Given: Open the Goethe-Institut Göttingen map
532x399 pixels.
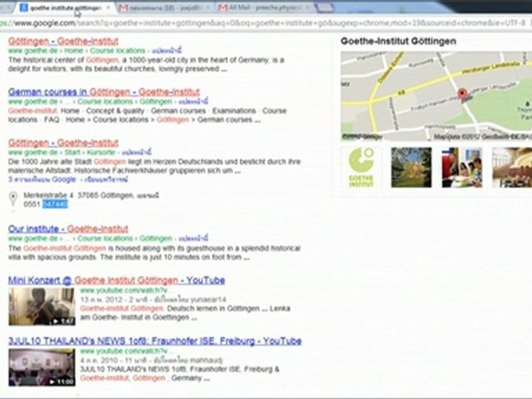Looking at the screenshot, I should click(436, 96).
